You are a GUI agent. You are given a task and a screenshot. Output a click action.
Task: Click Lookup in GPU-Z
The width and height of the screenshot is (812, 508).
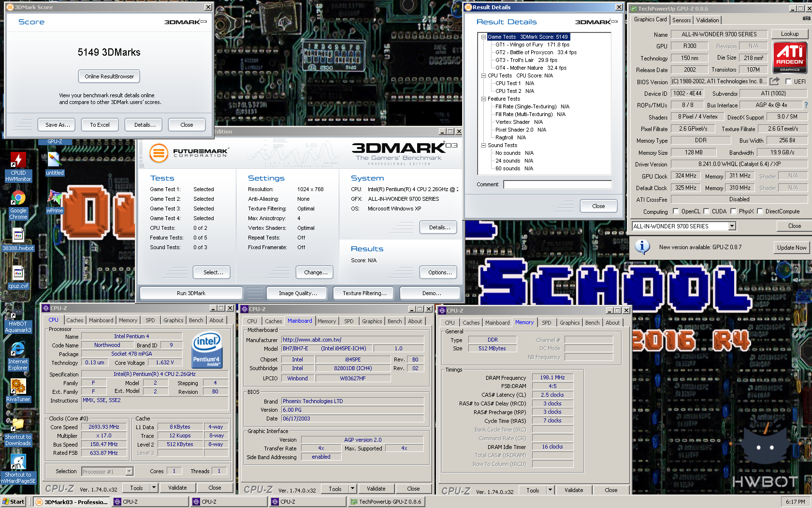point(790,34)
